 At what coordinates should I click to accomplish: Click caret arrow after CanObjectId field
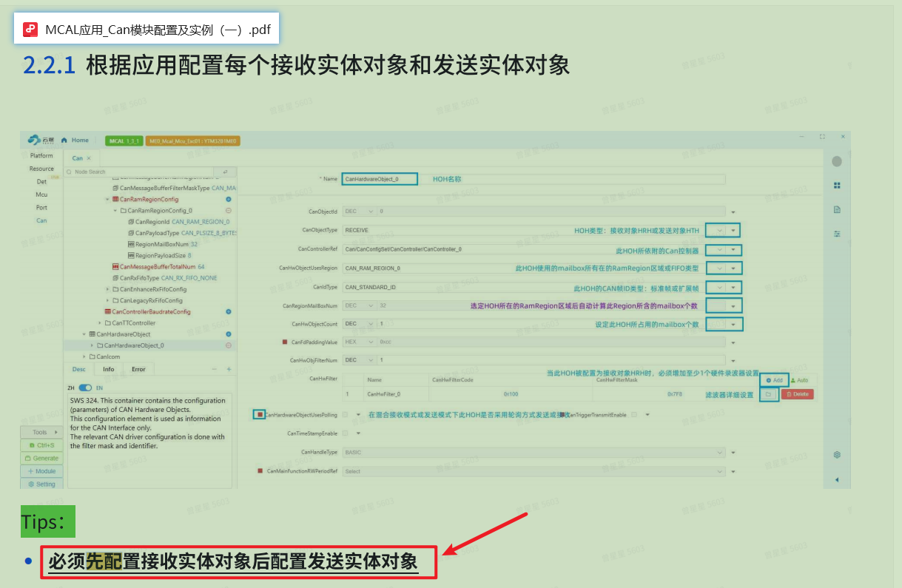tap(733, 212)
